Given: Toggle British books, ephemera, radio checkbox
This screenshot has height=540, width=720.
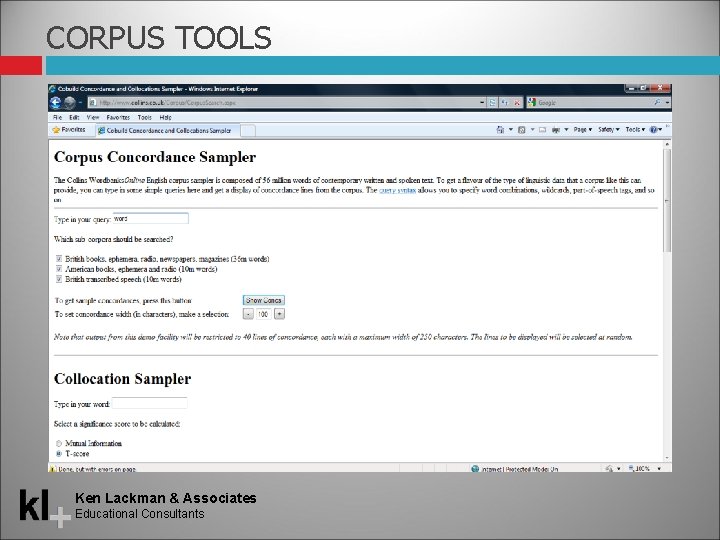Looking at the screenshot, I should pyautogui.click(x=59, y=259).
